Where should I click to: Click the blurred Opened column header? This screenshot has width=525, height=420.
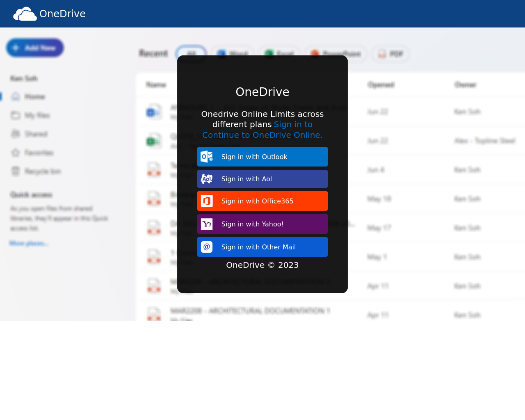point(381,85)
